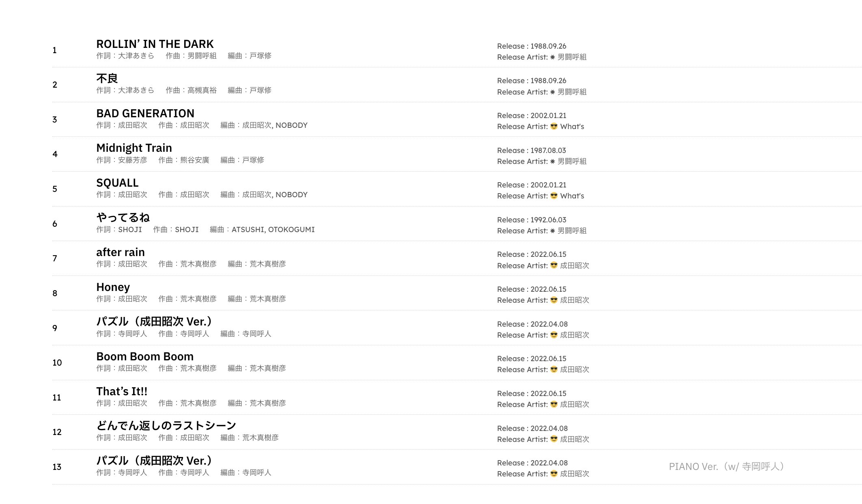Click the sunglasses emoji in the SQUALL row

(x=554, y=196)
